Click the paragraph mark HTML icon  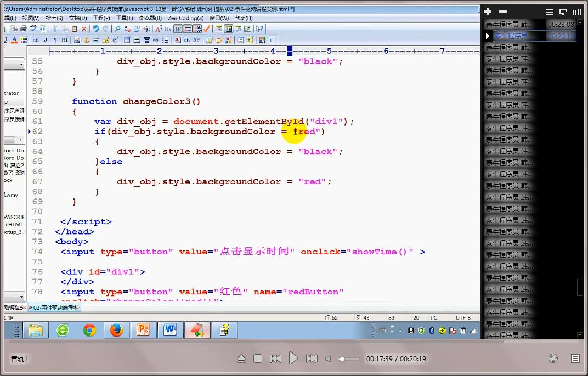[55, 39]
